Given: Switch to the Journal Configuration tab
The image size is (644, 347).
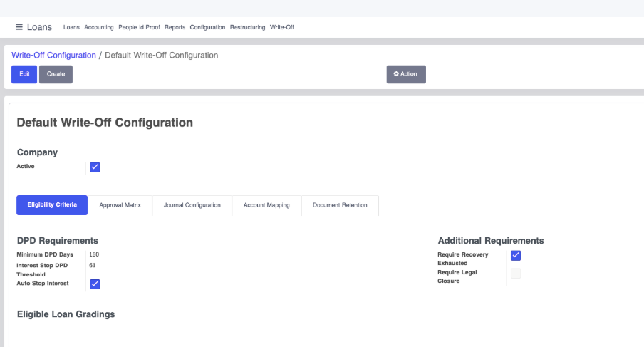Looking at the screenshot, I should [x=192, y=205].
